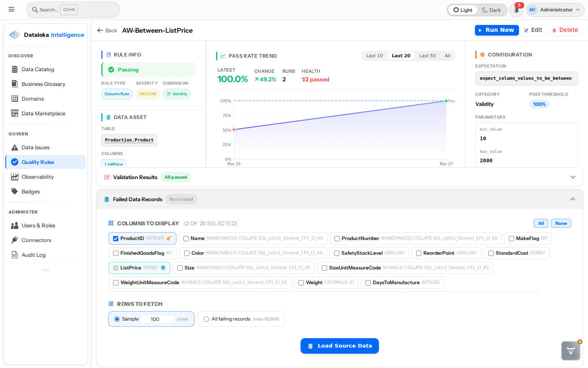Viewport: 588px width, 368px height.
Task: View the notifications bell with 5 alerts
Action: [516, 9]
